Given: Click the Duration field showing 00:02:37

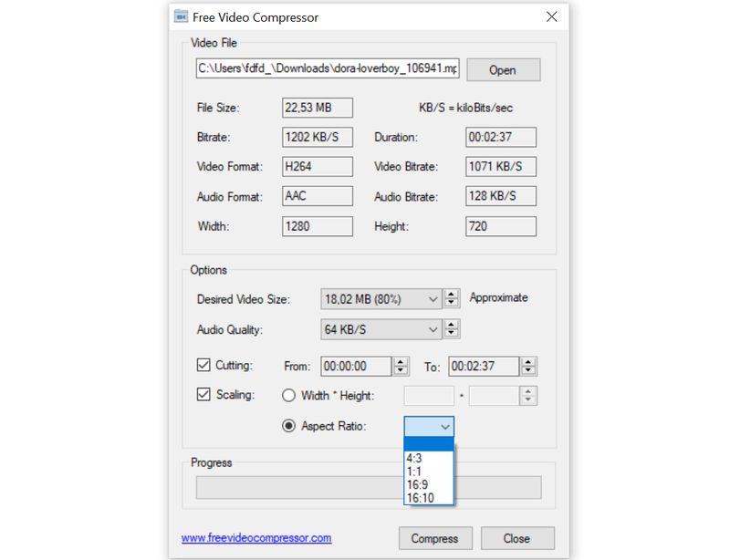Looking at the screenshot, I should pos(500,138).
